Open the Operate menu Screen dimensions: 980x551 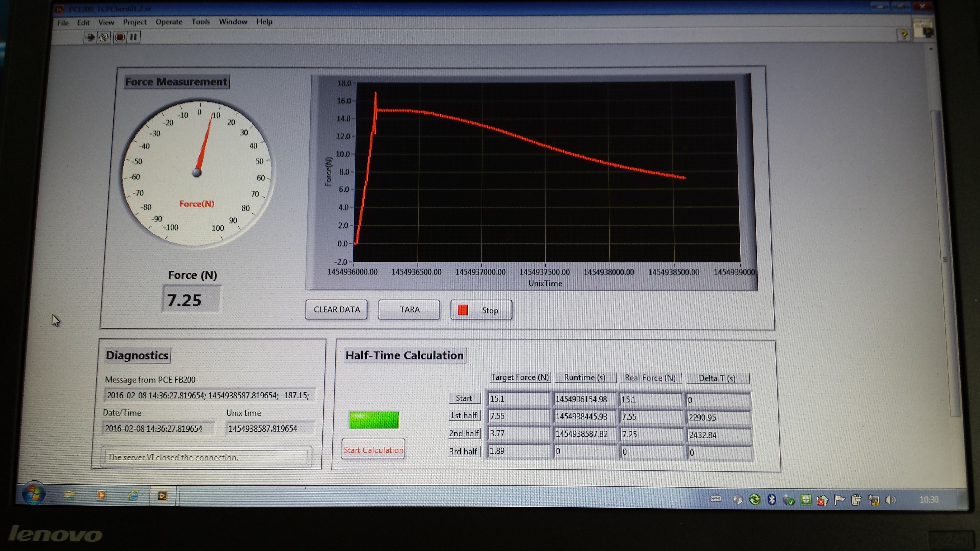tap(169, 22)
